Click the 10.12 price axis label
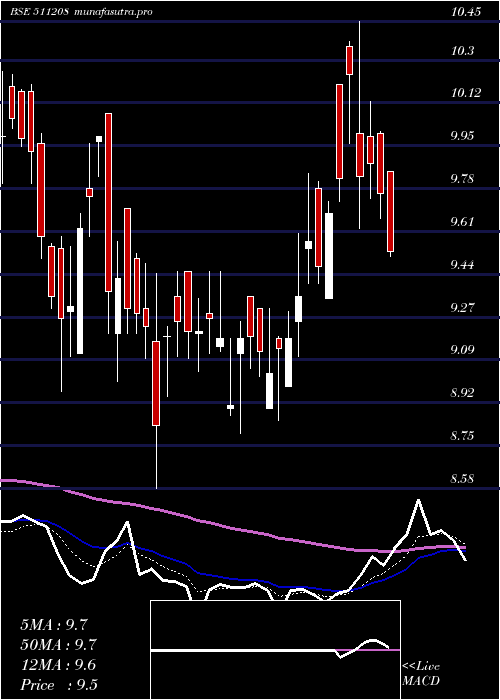 (x=466, y=93)
